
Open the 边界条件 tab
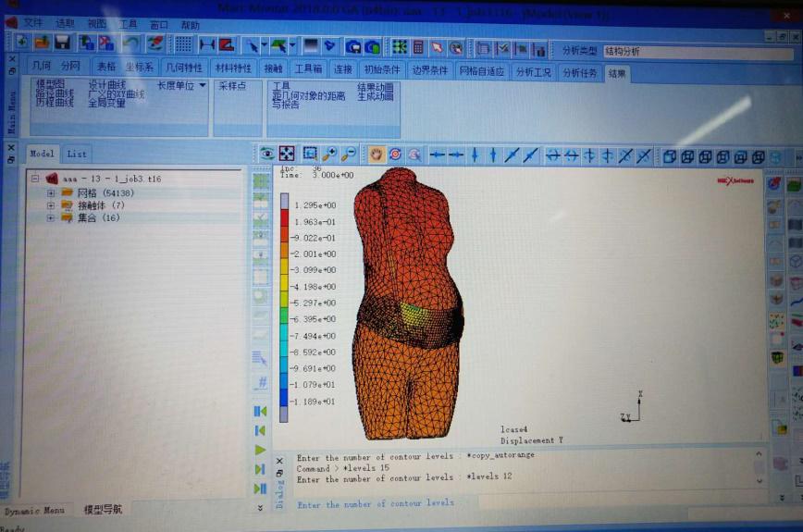tap(429, 69)
